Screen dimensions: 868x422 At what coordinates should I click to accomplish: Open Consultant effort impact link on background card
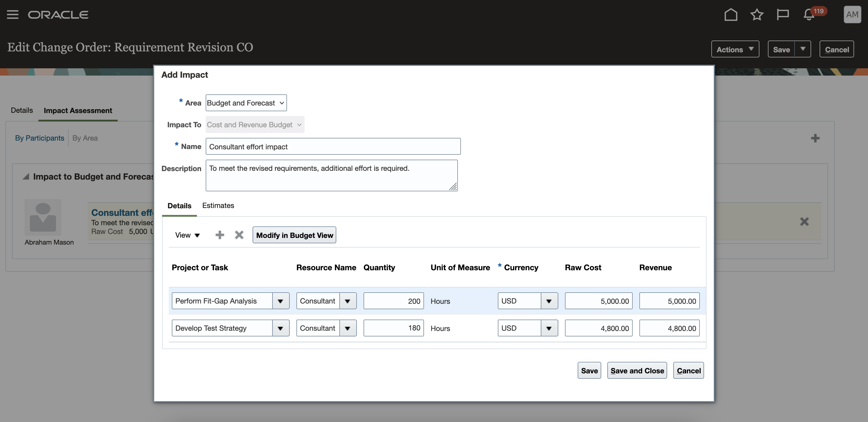coord(122,213)
